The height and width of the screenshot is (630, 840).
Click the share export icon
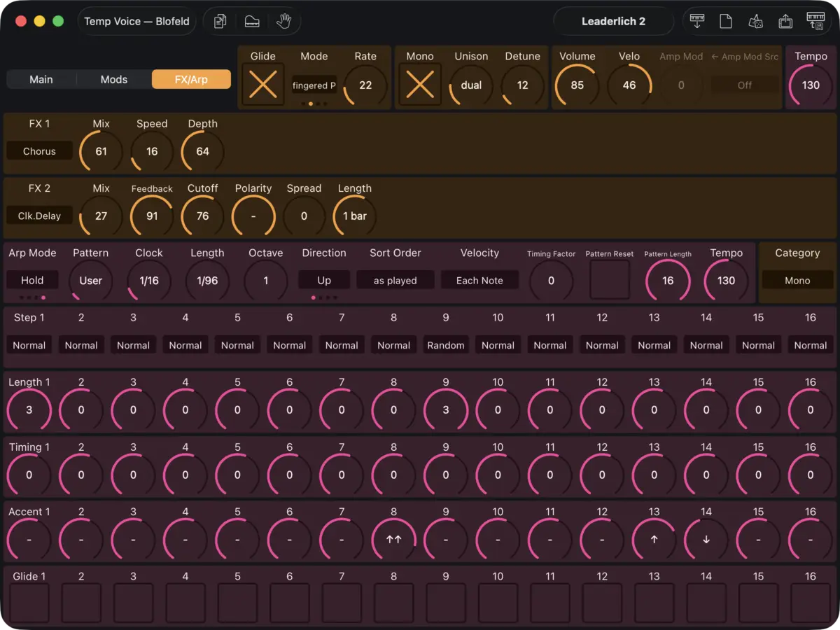pos(785,21)
